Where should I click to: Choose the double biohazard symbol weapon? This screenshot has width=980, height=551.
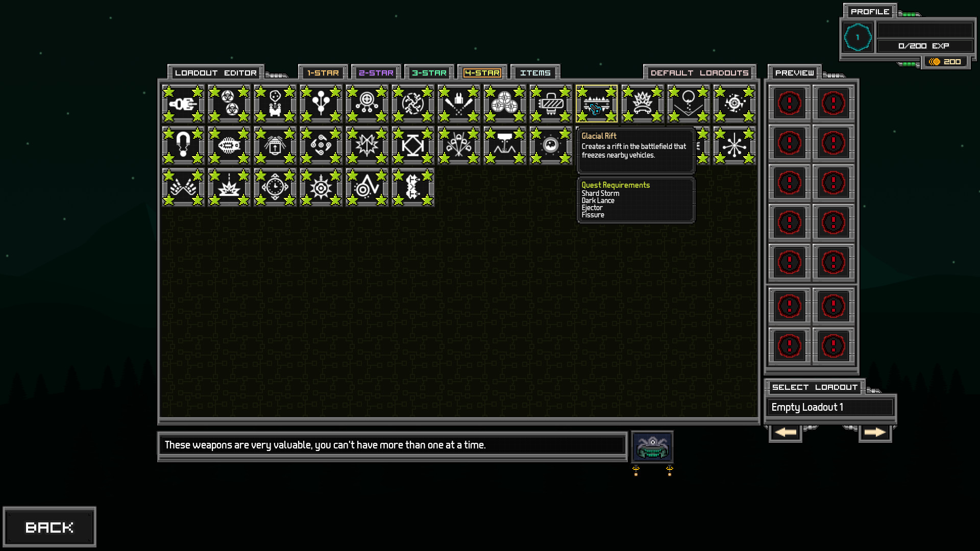point(229,104)
